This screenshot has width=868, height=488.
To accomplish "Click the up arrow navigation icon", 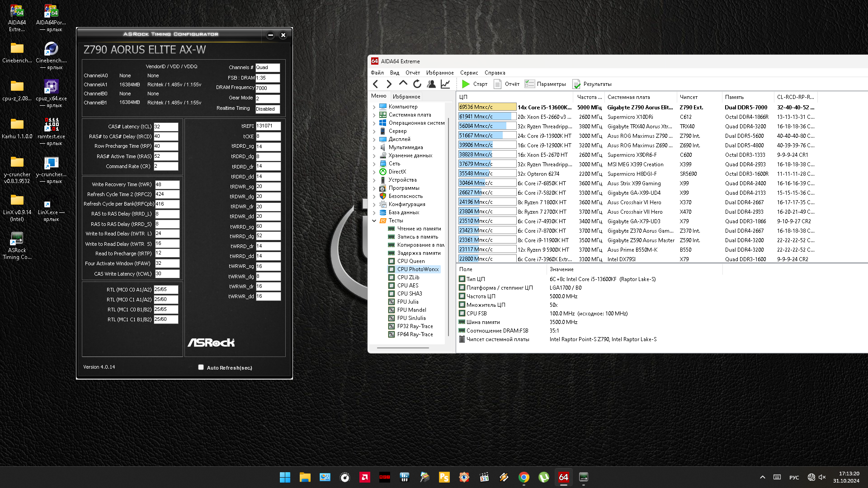I will click(x=403, y=84).
